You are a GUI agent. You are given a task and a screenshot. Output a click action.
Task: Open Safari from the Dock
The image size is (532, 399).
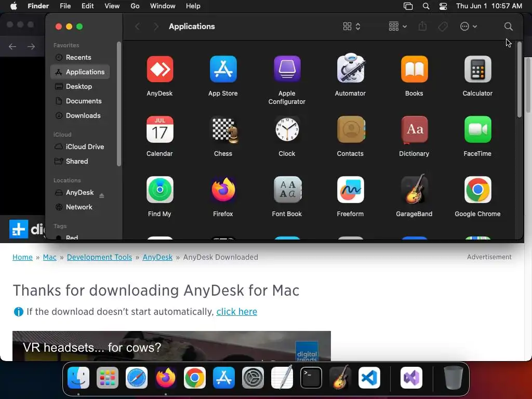tap(137, 378)
